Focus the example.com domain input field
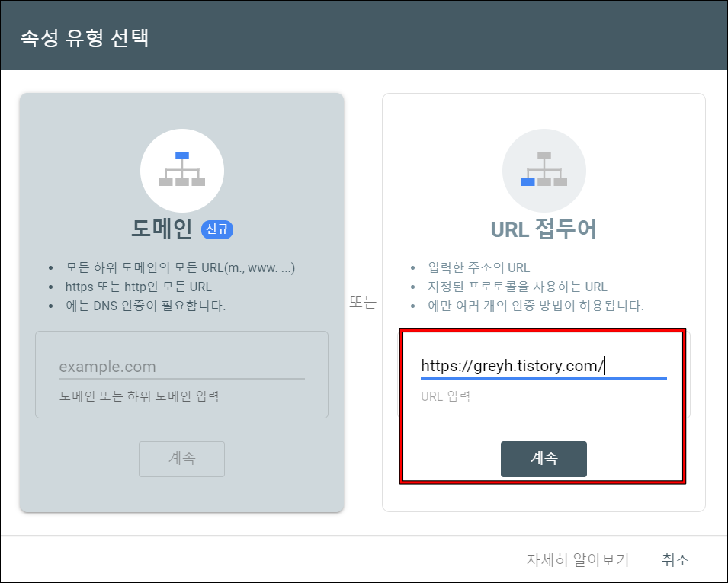The width and height of the screenshot is (728, 583). coord(181,367)
